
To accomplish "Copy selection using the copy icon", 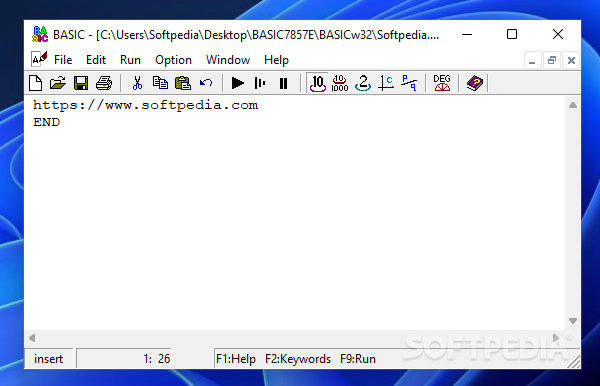I will (x=160, y=83).
